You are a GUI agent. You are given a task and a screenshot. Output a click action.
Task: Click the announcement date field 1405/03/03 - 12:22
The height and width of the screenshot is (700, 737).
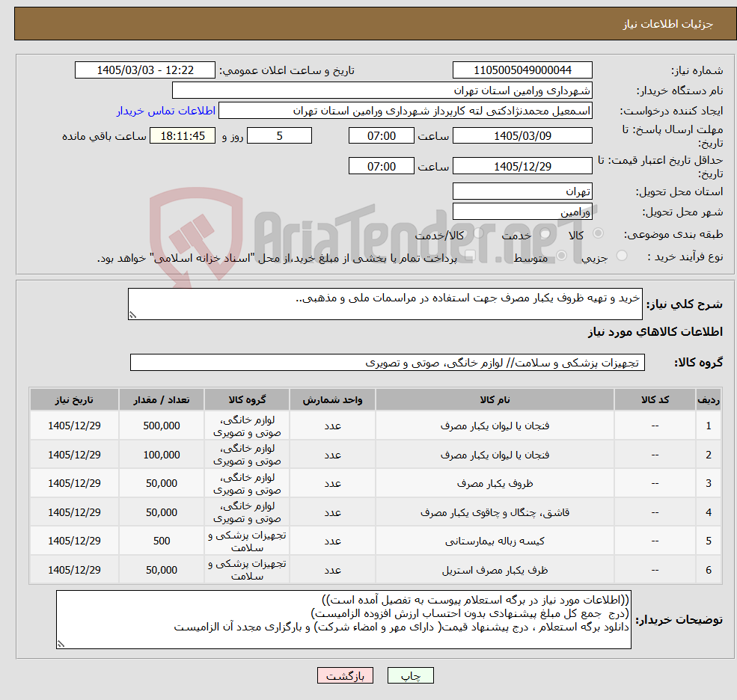pos(144,70)
